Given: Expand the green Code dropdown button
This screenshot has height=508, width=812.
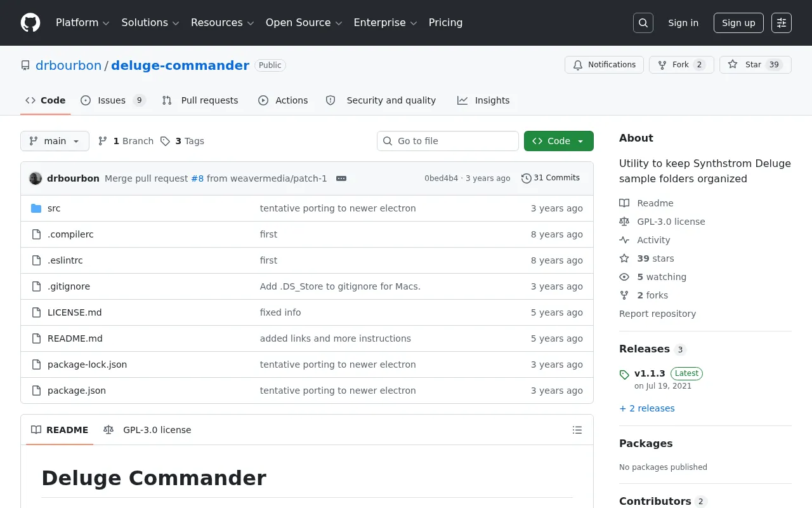Looking at the screenshot, I should 559,141.
